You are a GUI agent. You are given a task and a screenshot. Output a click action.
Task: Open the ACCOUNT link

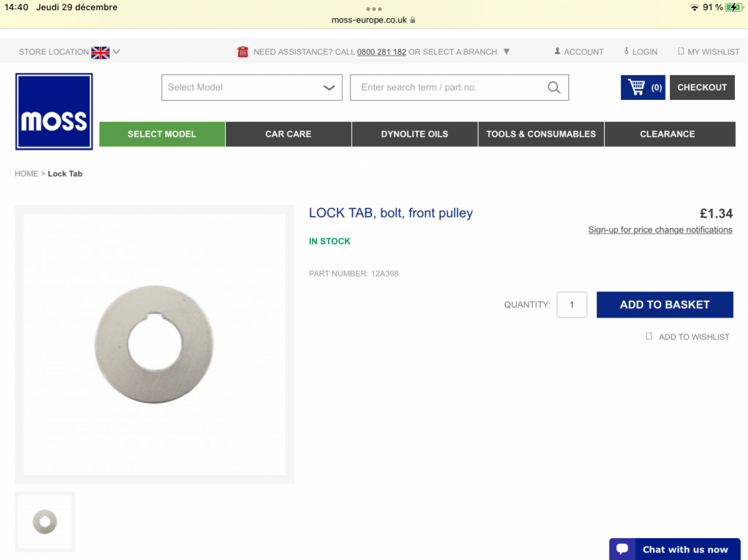(584, 52)
